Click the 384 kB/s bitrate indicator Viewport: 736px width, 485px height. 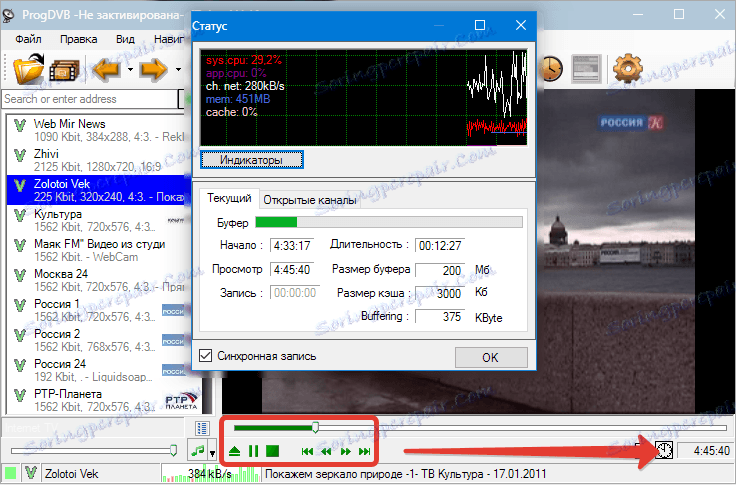(x=210, y=474)
